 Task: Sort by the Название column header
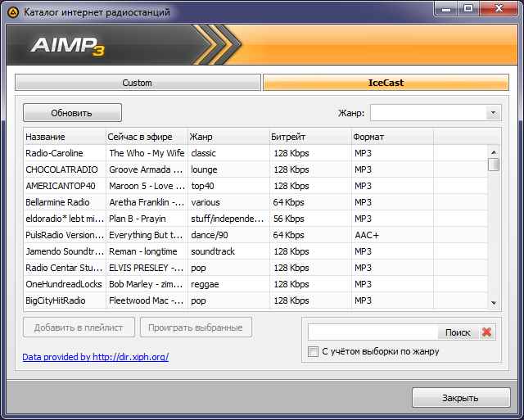coord(65,137)
